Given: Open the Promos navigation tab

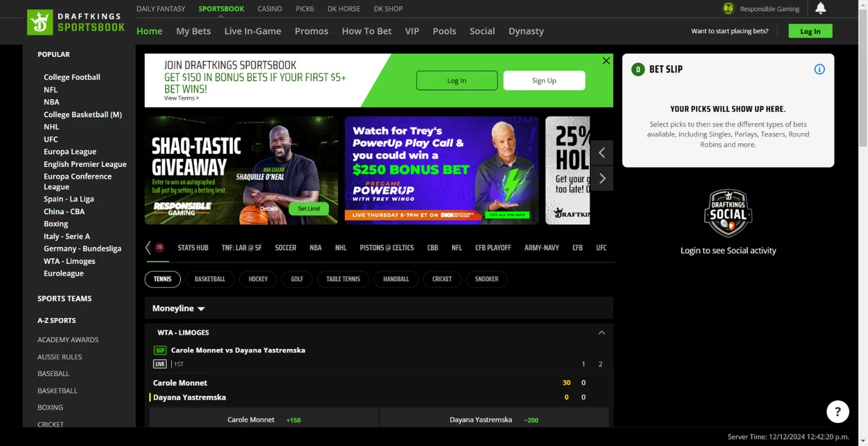Looking at the screenshot, I should coord(311,31).
